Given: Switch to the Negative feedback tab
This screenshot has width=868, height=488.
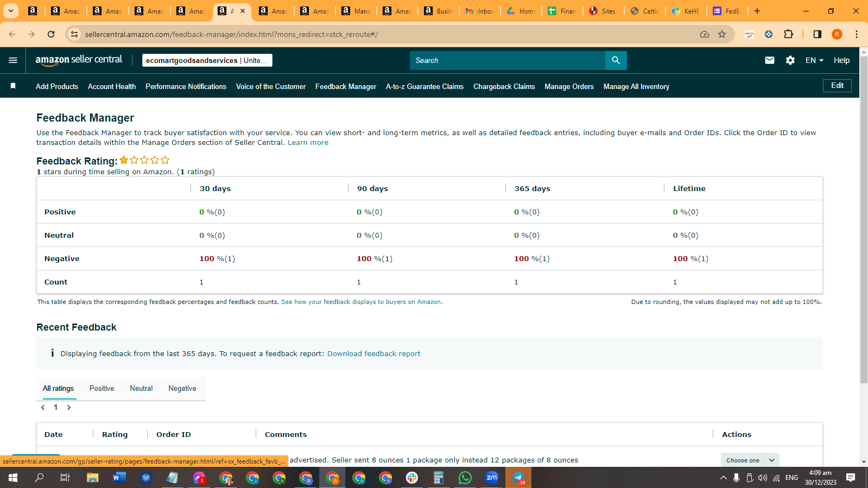Looking at the screenshot, I should [182, 389].
